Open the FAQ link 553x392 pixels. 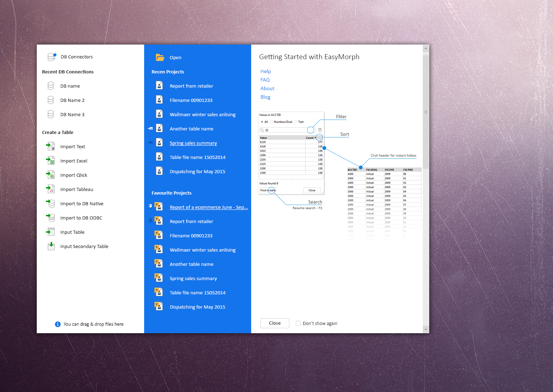pos(265,80)
